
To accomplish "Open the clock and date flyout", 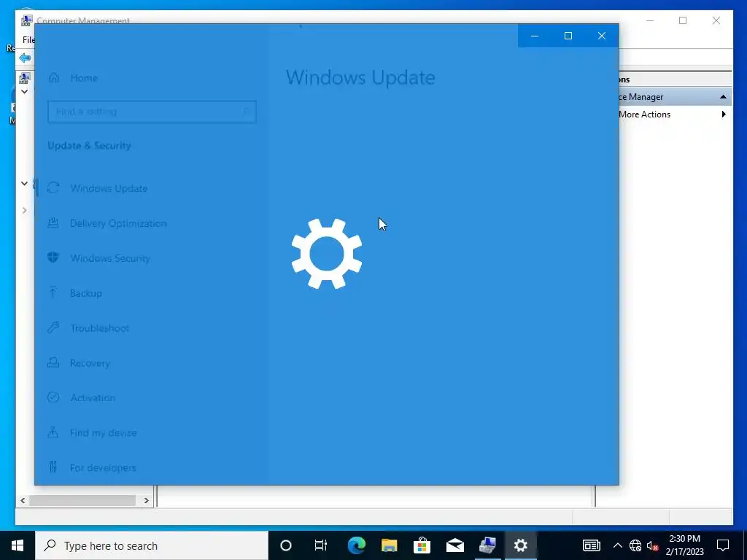I will coord(684,545).
